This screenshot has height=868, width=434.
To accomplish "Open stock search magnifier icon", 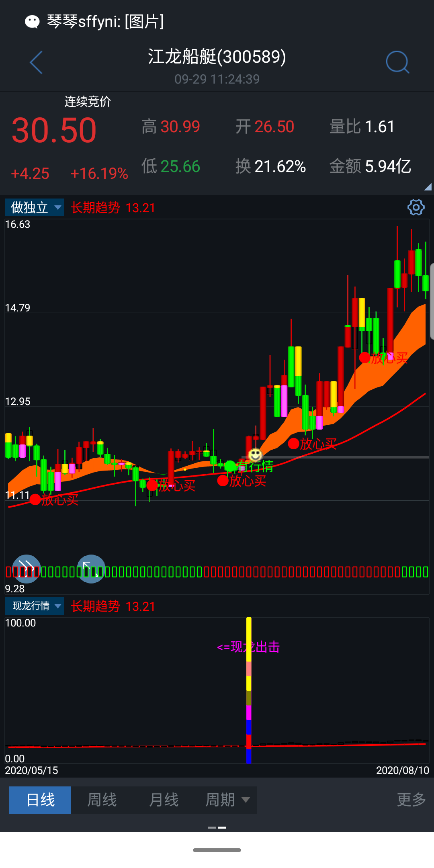I will [x=397, y=62].
